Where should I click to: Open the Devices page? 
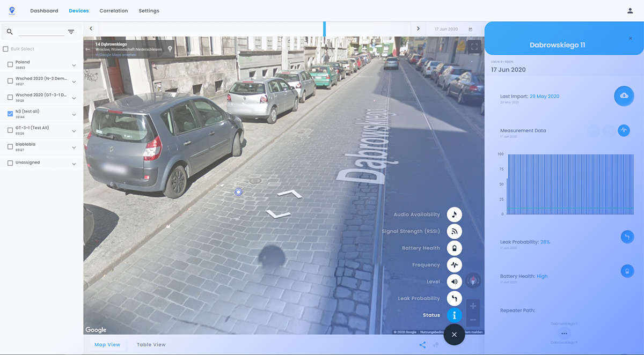[x=79, y=11]
